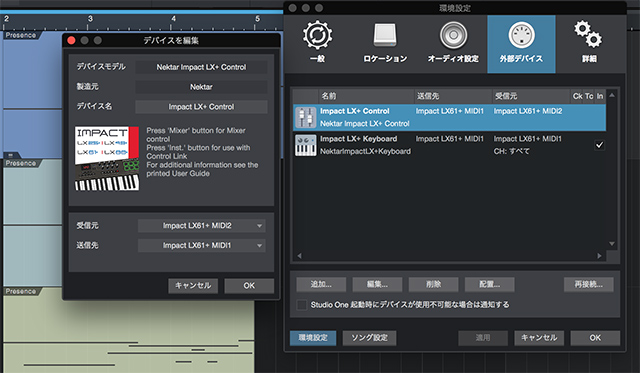
Task: Select the 外部デバイス external devices tab
Action: pyautogui.click(x=521, y=44)
